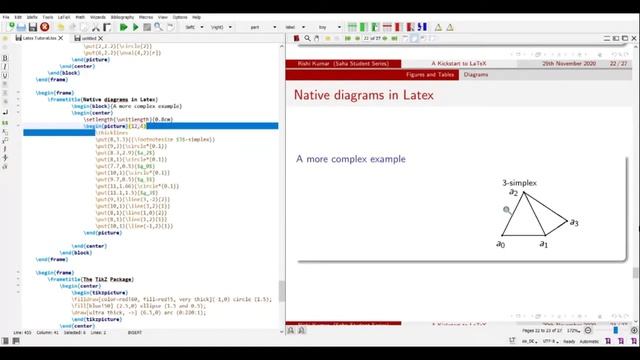Open LanguageTool status icon
This screenshot has width=640, height=360.
click(512, 341)
